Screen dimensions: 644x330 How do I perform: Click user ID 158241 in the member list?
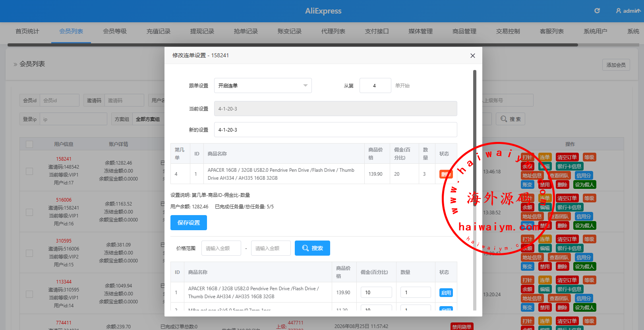click(64, 159)
